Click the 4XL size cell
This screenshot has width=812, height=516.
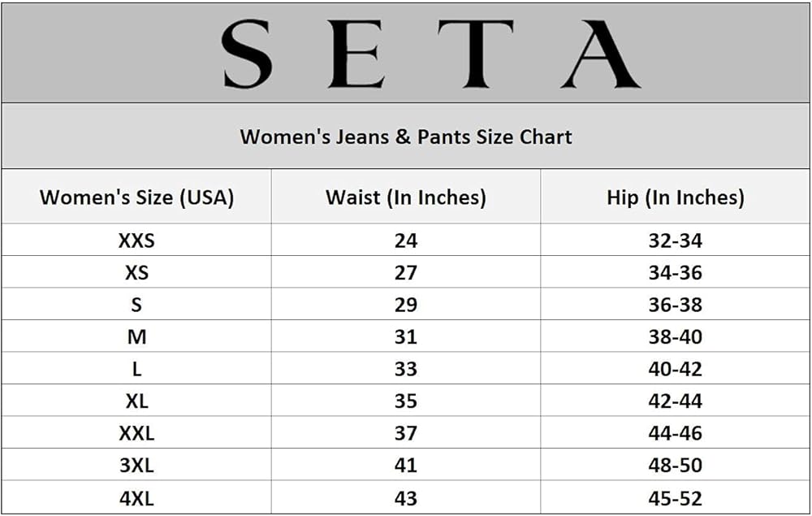(136, 498)
